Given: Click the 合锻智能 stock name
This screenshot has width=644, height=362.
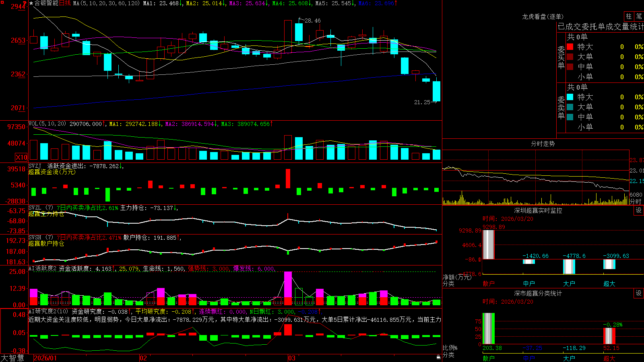Looking at the screenshot, I should point(46,3).
